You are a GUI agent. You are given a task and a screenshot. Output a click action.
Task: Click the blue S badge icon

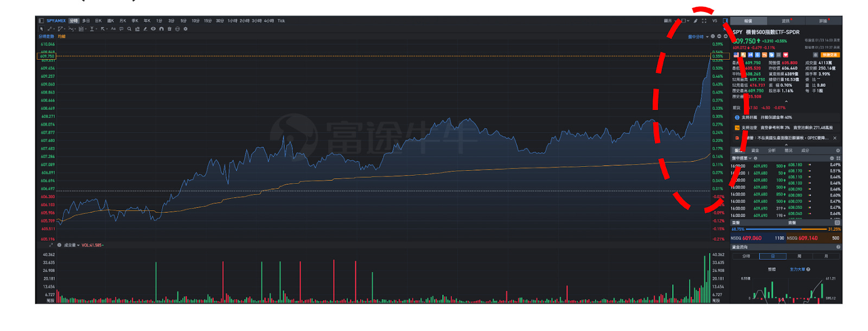[757, 55]
